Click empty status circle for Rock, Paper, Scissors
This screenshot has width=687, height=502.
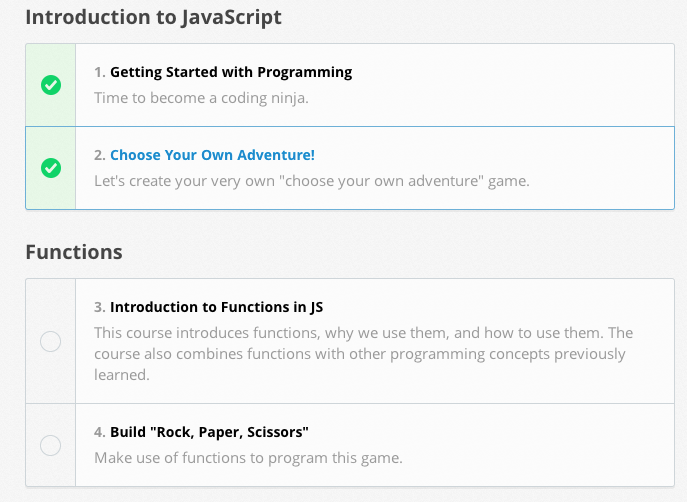tap(51, 445)
